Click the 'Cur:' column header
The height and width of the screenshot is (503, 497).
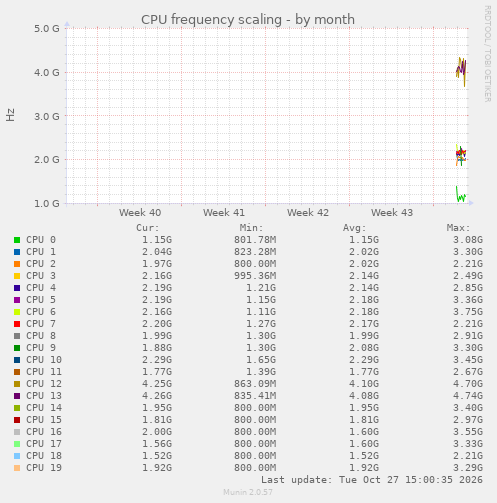coord(148,228)
